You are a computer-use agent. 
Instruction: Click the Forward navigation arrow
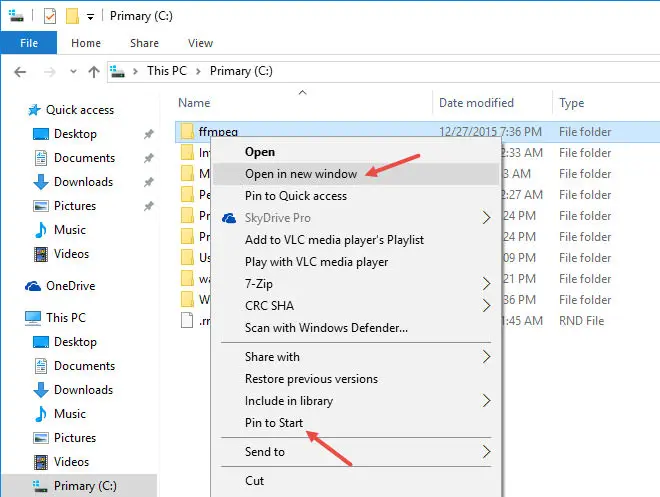tap(50, 72)
